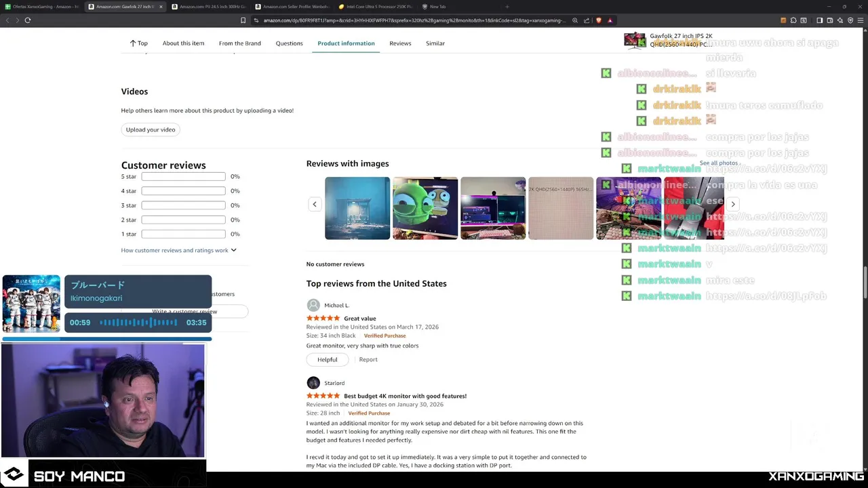
Task: Close the Gawfolk 27 Inch Amazon tab
Action: click(161, 7)
